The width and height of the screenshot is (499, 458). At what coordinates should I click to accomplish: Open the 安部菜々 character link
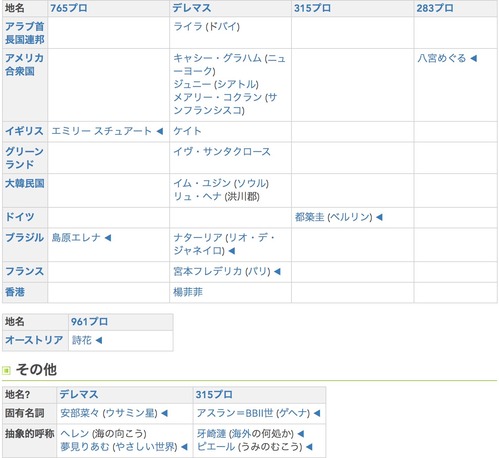[80, 413]
